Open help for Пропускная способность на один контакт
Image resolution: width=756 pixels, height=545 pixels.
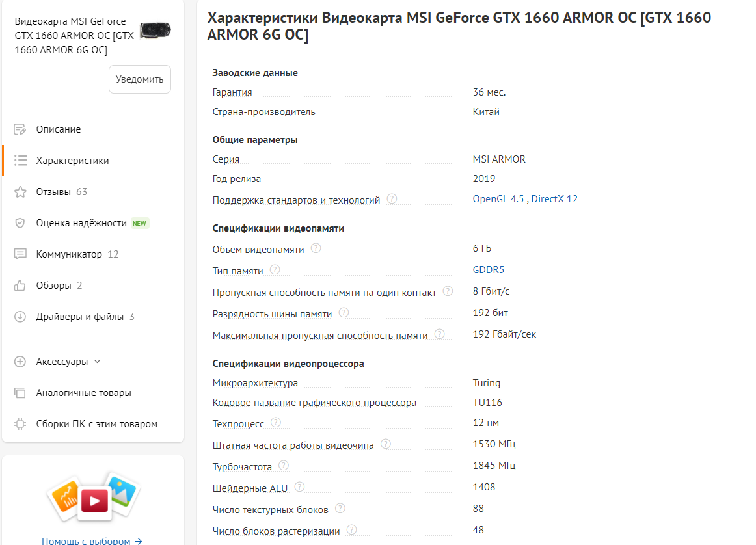tap(448, 291)
